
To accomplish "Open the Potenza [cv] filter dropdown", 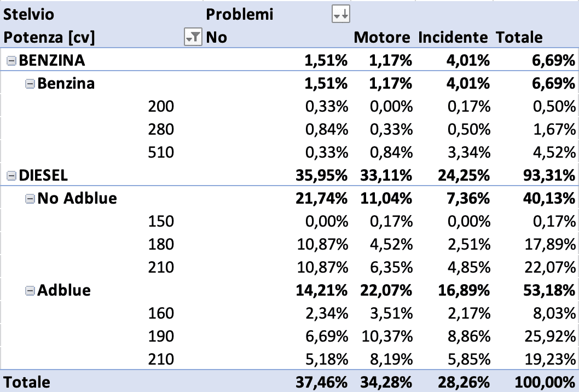I will (x=193, y=37).
